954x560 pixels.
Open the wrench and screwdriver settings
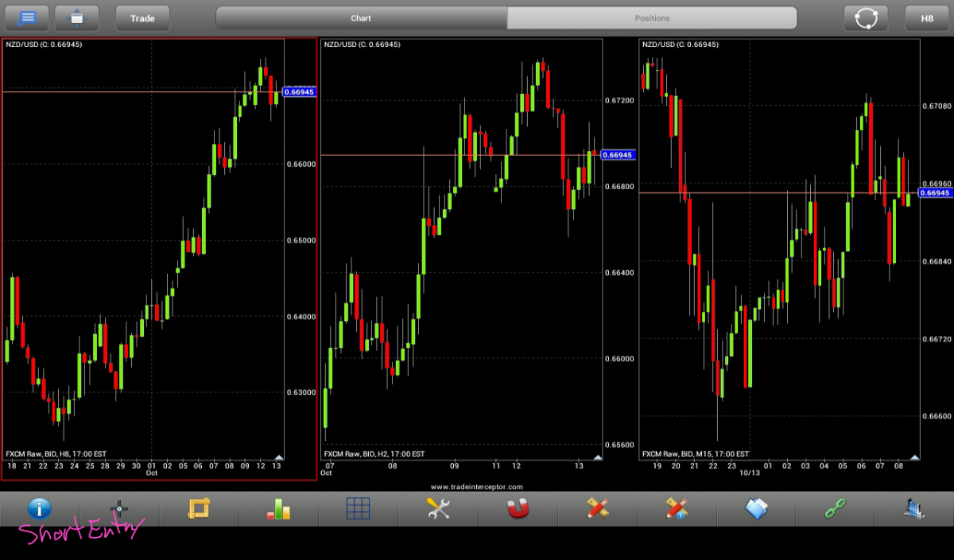438,508
